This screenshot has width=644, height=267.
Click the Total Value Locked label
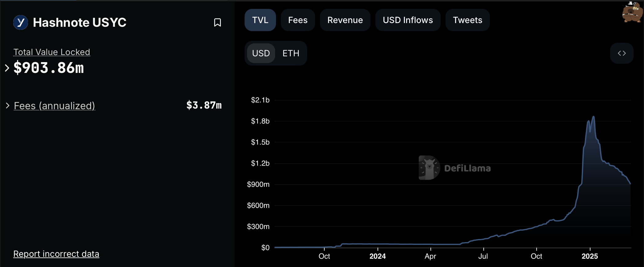tap(52, 52)
